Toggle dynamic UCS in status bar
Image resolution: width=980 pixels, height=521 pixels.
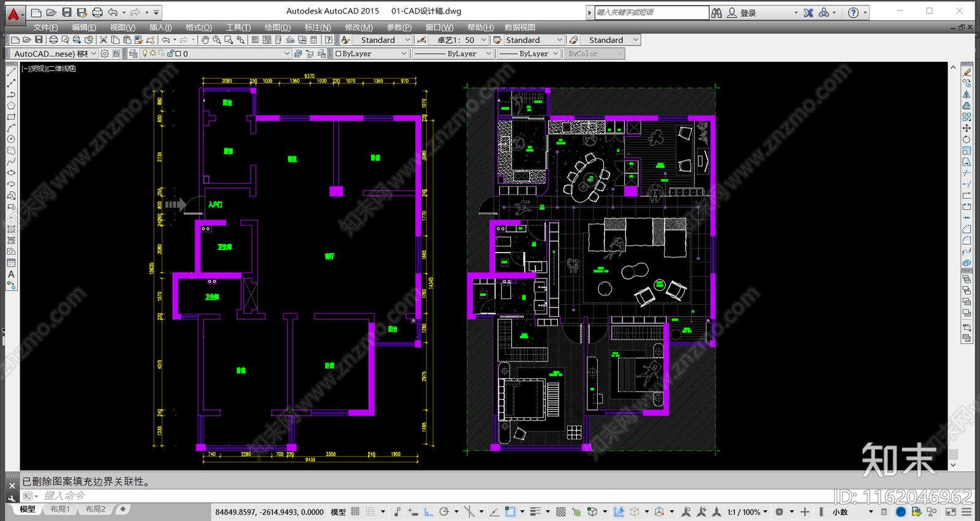click(619, 511)
